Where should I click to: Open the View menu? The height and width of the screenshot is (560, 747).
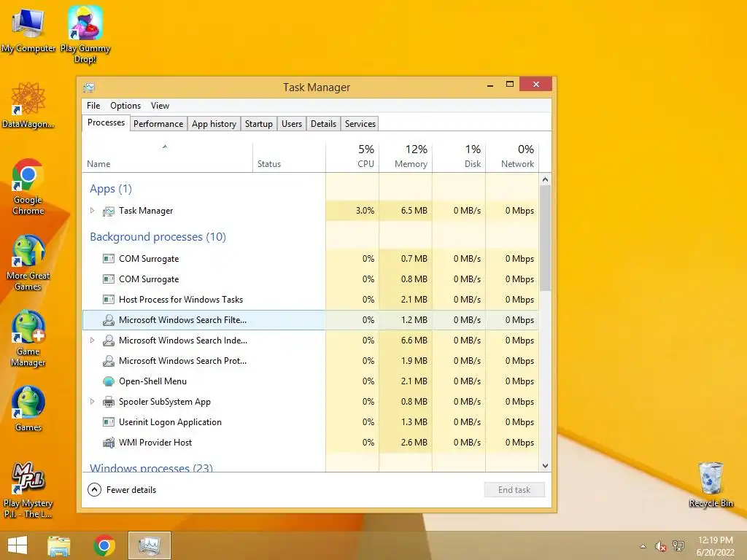[x=160, y=106]
